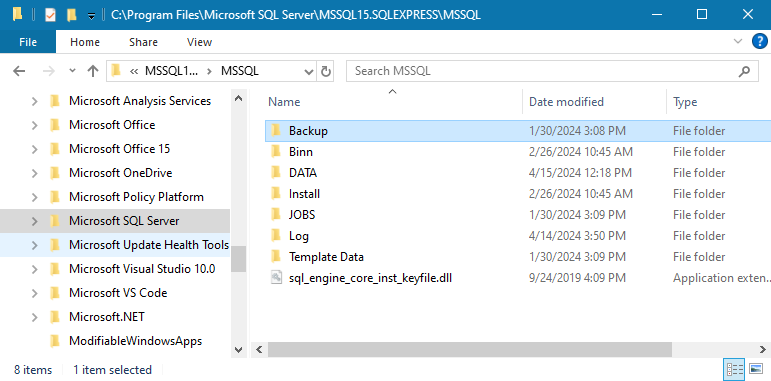Click horizontal scrollbar right arrow
771x381 pixels.
click(x=764, y=350)
